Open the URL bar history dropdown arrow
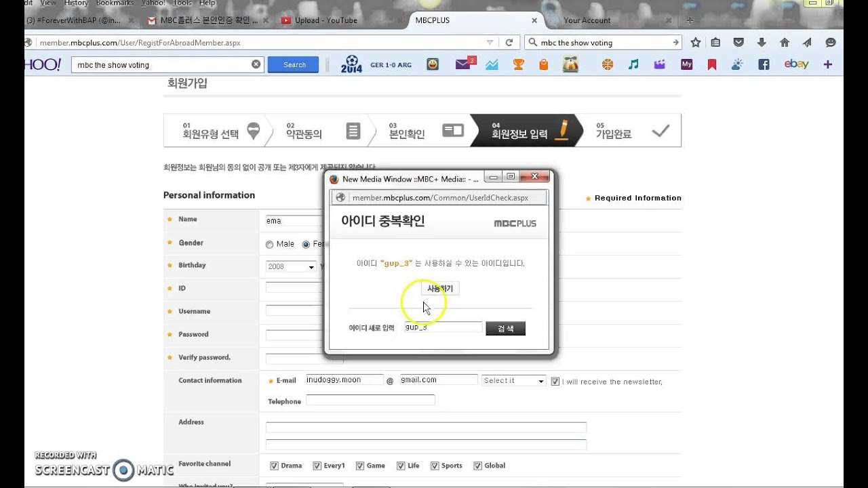 490,42
